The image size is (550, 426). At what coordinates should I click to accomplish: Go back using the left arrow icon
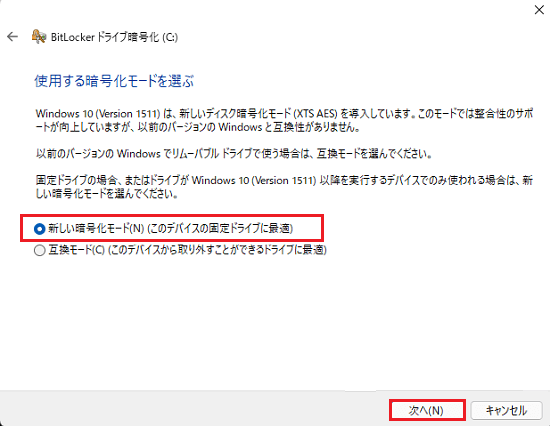point(13,36)
